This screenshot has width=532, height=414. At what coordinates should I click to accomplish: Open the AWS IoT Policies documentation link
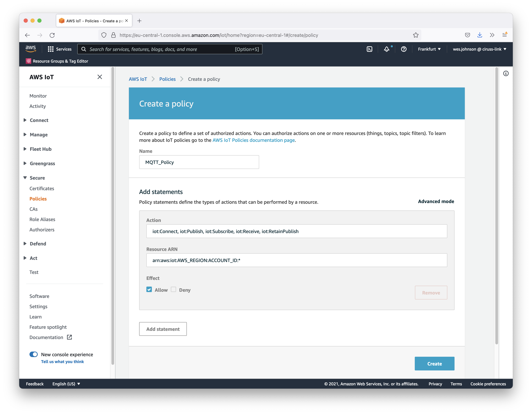coord(253,140)
